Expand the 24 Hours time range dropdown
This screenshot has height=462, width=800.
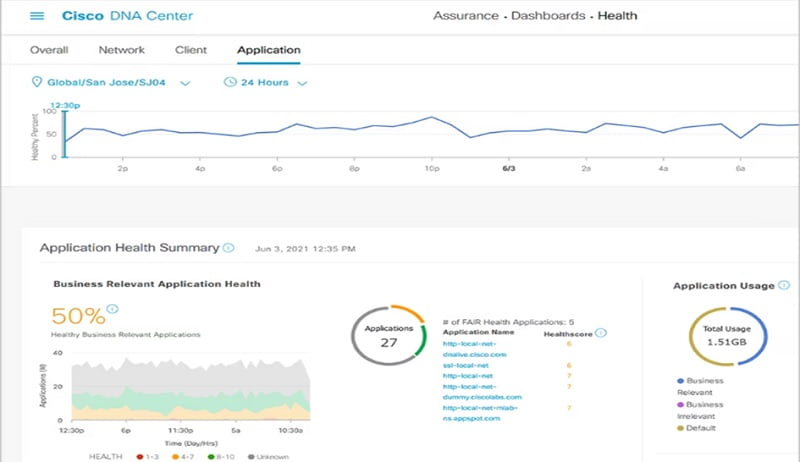coord(302,83)
